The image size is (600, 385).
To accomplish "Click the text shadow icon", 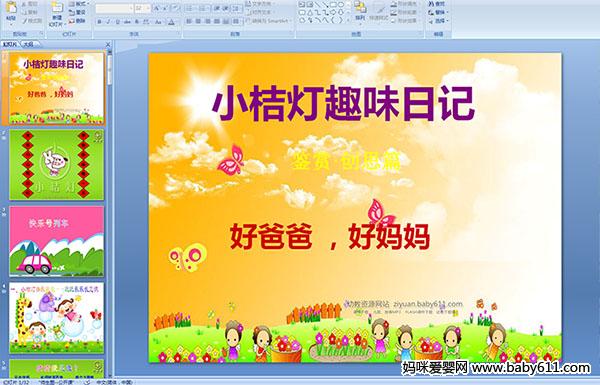I will point(137,22).
